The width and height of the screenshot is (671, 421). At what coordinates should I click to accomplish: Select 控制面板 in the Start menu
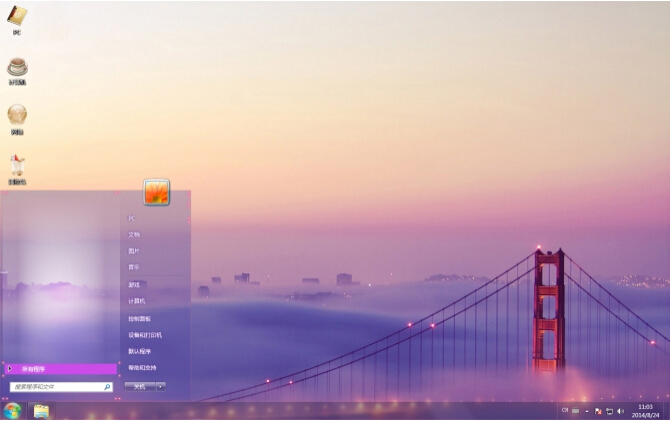138,318
